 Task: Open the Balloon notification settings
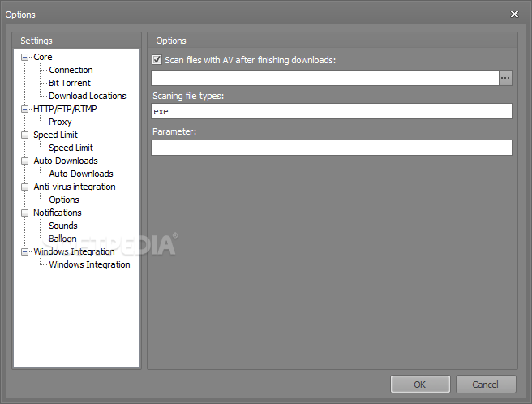[x=62, y=239]
